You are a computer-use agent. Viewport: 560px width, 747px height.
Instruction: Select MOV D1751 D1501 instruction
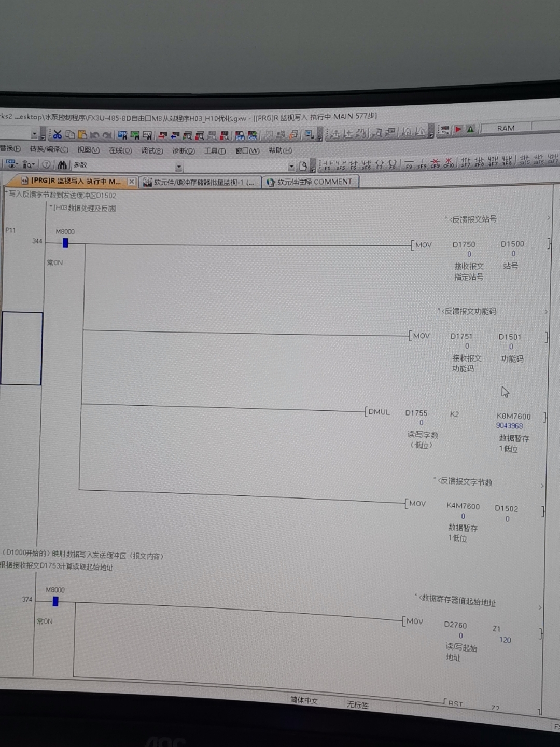(478, 336)
